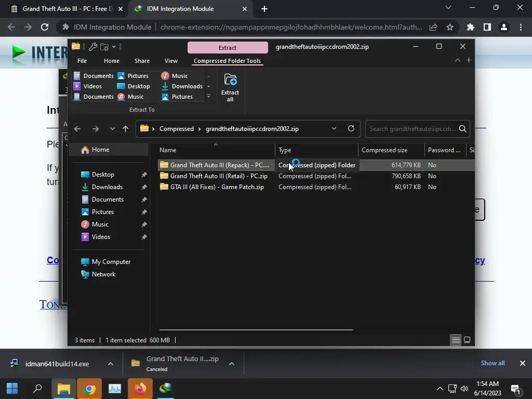Viewport: 532px width, 399px height.
Task: Switch to the Home ribbon tab
Action: (x=111, y=61)
